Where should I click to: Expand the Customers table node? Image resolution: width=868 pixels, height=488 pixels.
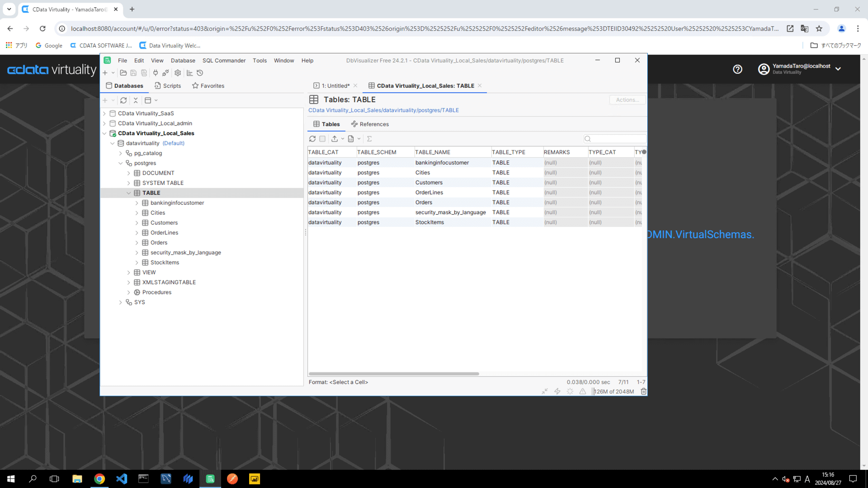click(137, 223)
